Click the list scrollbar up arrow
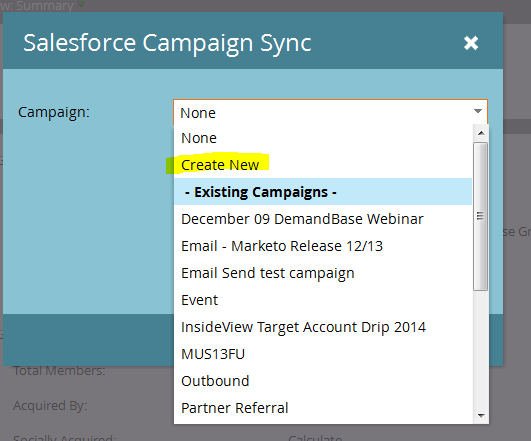Viewport: 531px width, 441px height. click(481, 133)
